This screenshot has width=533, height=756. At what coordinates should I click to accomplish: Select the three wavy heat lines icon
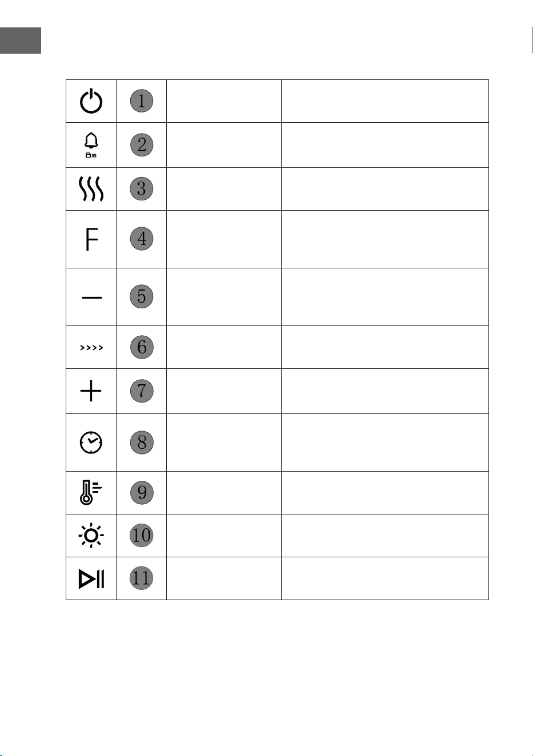click(91, 189)
